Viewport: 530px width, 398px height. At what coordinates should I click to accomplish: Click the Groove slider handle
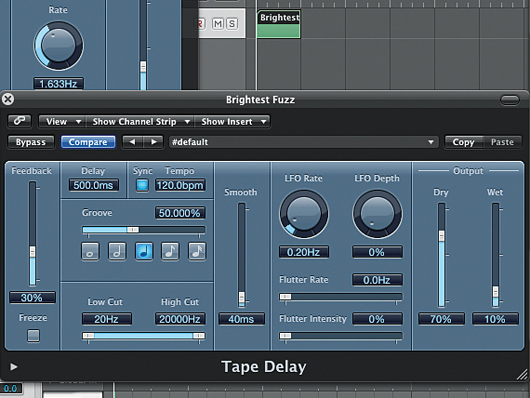tap(132, 230)
